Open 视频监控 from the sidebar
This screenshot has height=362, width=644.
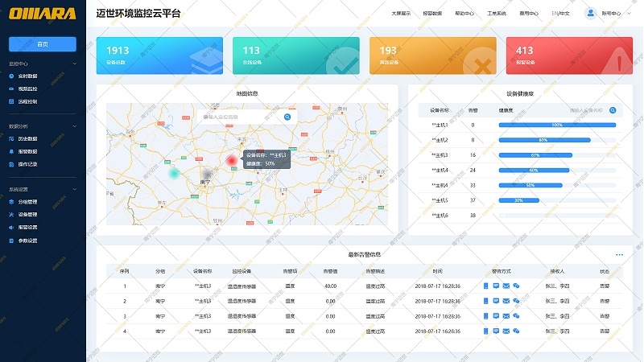pos(27,88)
